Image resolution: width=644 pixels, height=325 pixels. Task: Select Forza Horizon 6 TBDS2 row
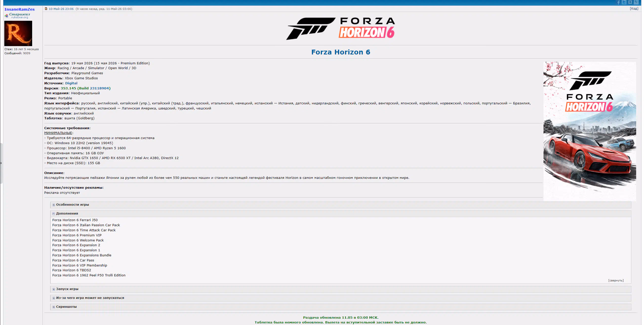click(x=72, y=270)
